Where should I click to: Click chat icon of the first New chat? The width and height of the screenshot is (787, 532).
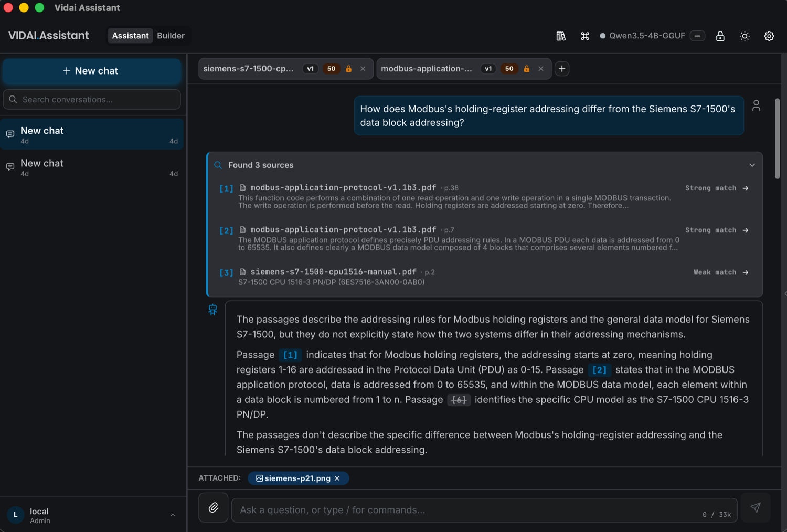pos(10,134)
